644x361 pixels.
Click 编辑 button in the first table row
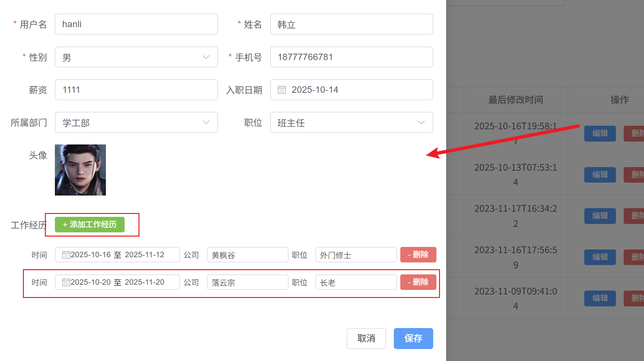(600, 133)
